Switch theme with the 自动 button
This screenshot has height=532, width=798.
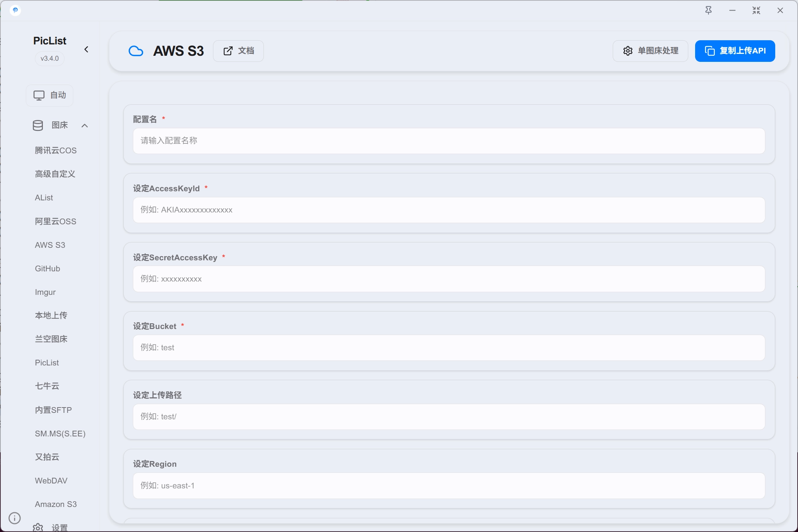pos(50,95)
